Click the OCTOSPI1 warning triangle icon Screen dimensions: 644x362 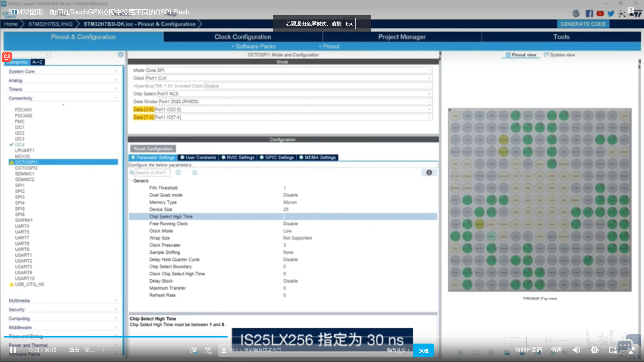pyautogui.click(x=12, y=162)
